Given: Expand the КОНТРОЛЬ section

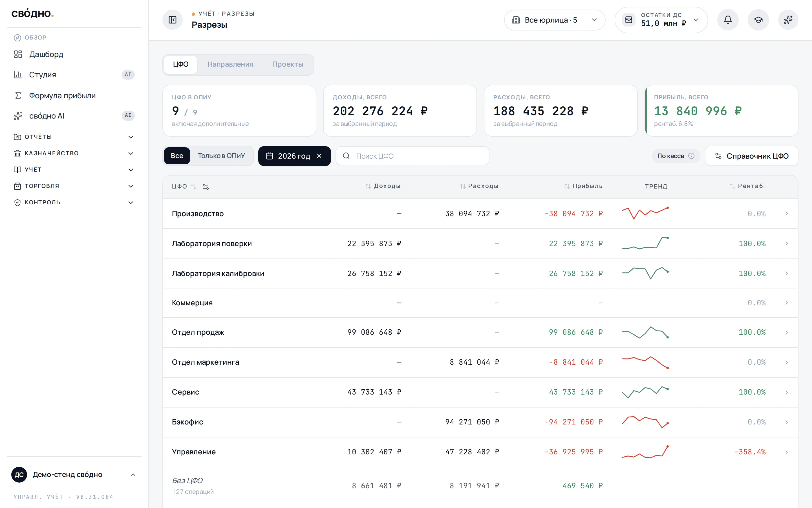Looking at the screenshot, I should (x=74, y=202).
